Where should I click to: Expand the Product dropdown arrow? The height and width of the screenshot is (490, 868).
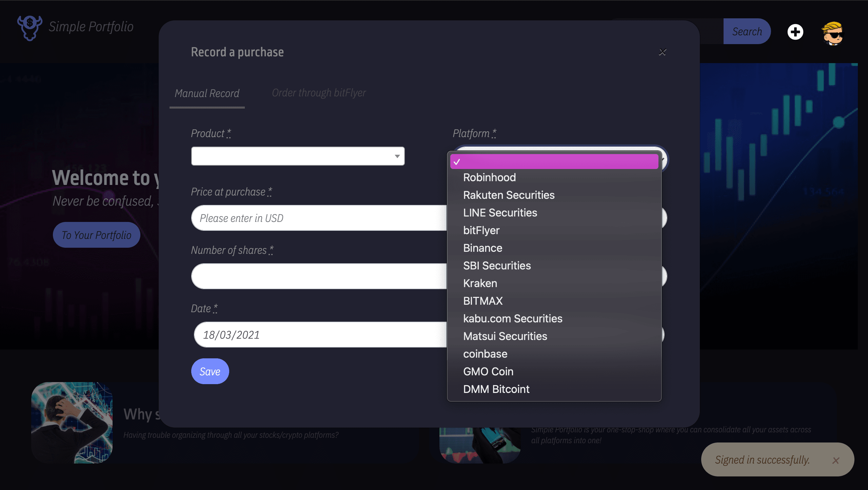(397, 156)
